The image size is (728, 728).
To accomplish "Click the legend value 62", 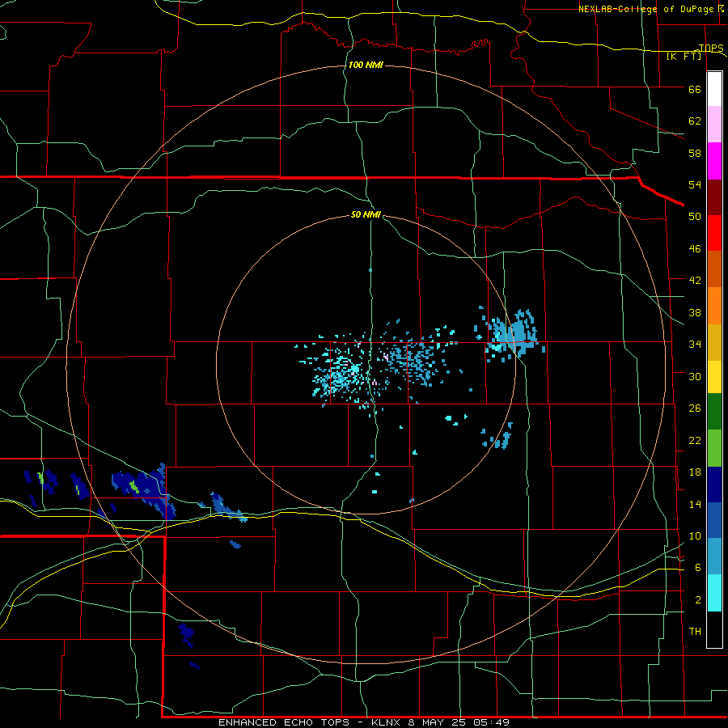I will coord(695,121).
